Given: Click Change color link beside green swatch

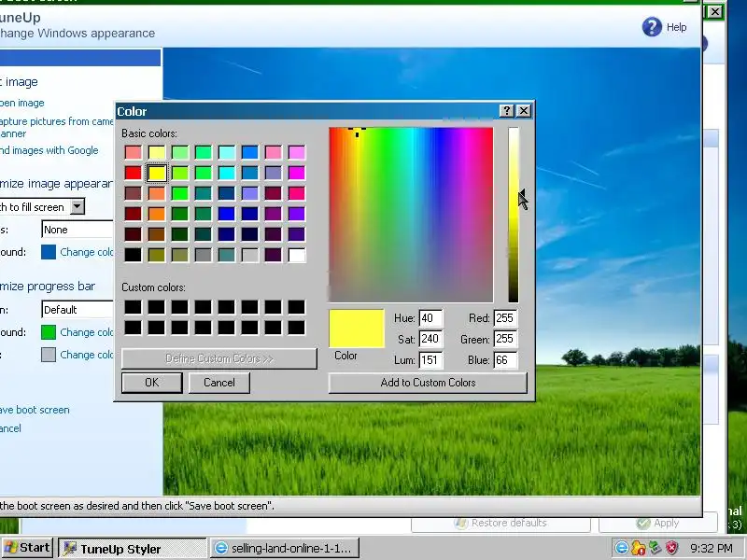Looking at the screenshot, I should [87, 332].
